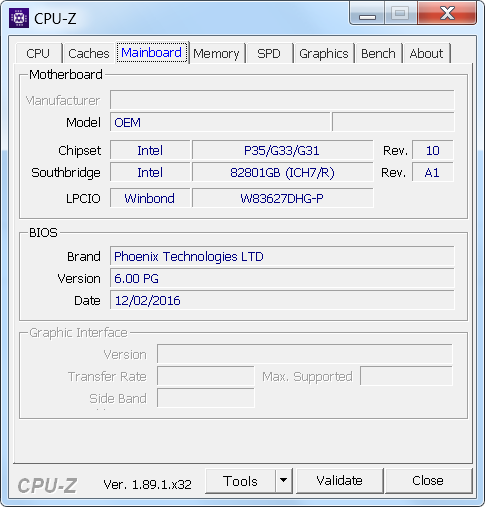Click BIOS brand Phoenix Technologies LTD

pyautogui.click(x=282, y=256)
